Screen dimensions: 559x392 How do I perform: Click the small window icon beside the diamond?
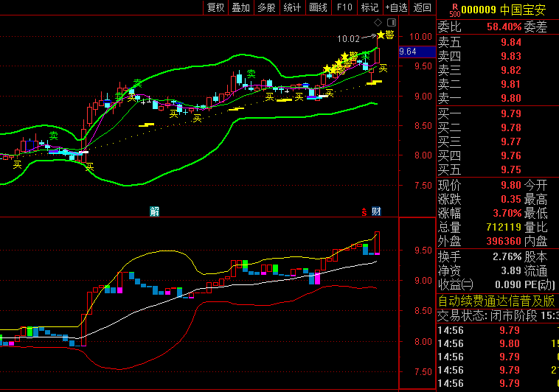pyautogui.click(x=391, y=23)
